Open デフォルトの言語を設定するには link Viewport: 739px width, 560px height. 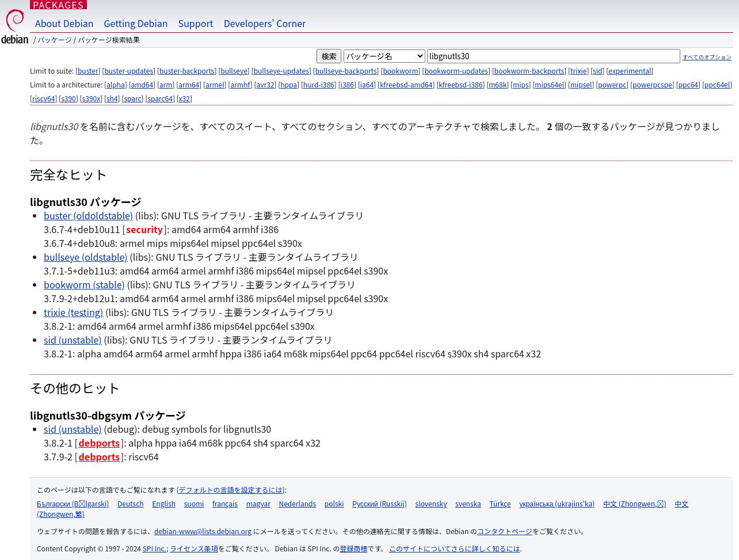(230, 490)
